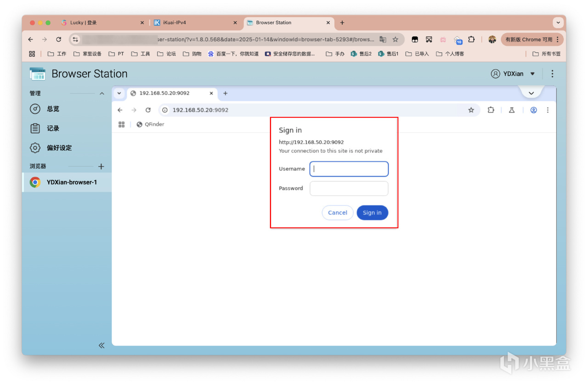Open the 手办 bookmarks folder

click(x=335, y=54)
